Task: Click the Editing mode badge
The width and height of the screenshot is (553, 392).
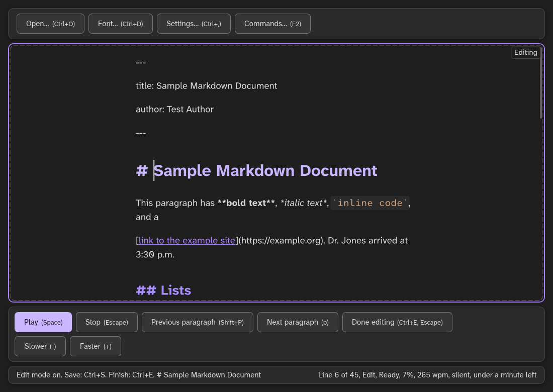Action: [525, 53]
